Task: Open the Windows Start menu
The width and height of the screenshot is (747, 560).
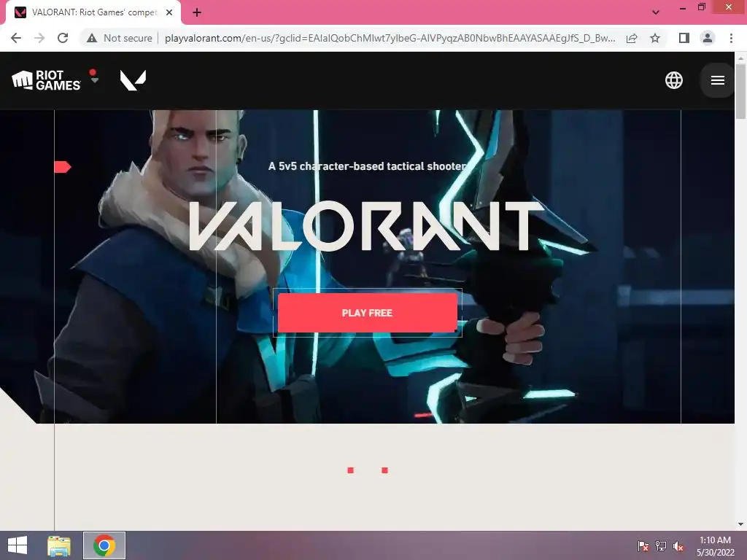Action: [x=18, y=545]
